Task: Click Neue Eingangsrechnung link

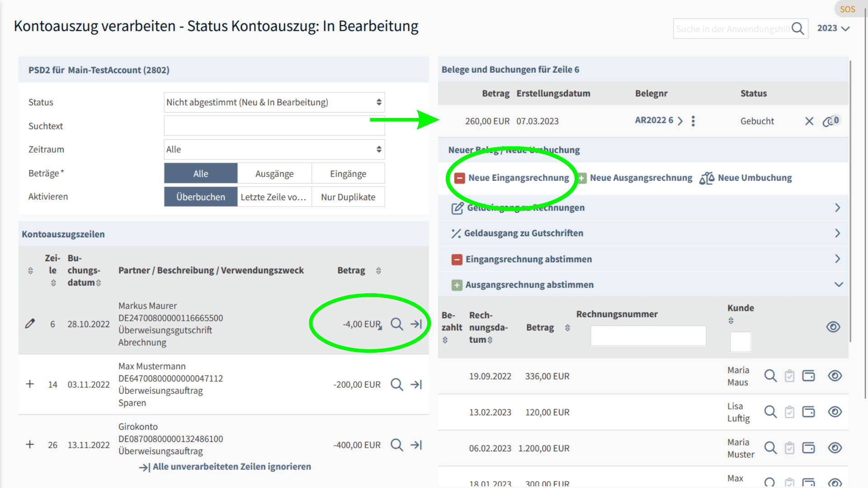Action: coord(518,178)
